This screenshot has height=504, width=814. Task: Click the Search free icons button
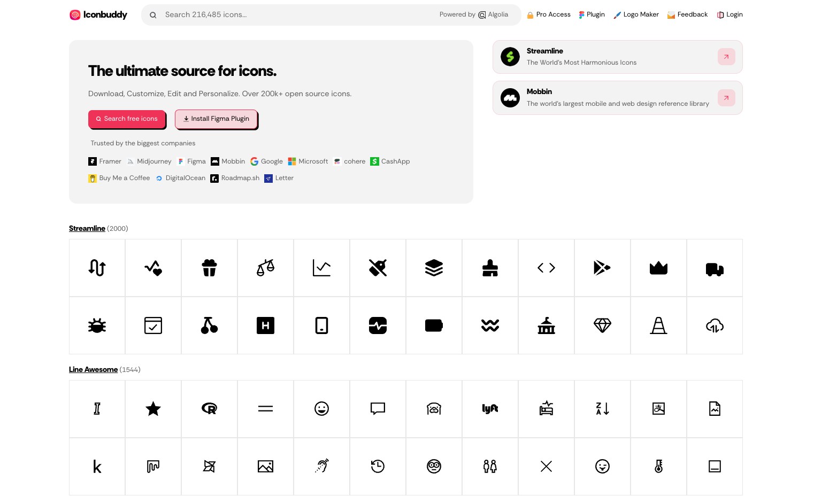tap(127, 119)
